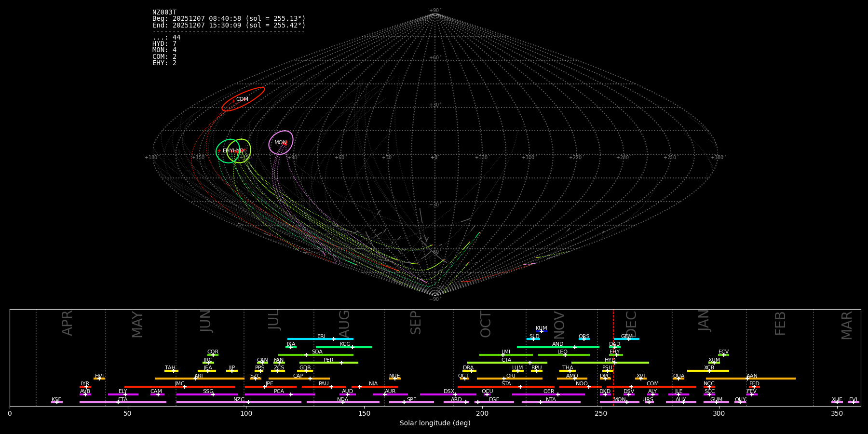The height and width of the screenshot is (434, 868).
Task: Click the LEO shower bar in the timeline
Action: [564, 355]
